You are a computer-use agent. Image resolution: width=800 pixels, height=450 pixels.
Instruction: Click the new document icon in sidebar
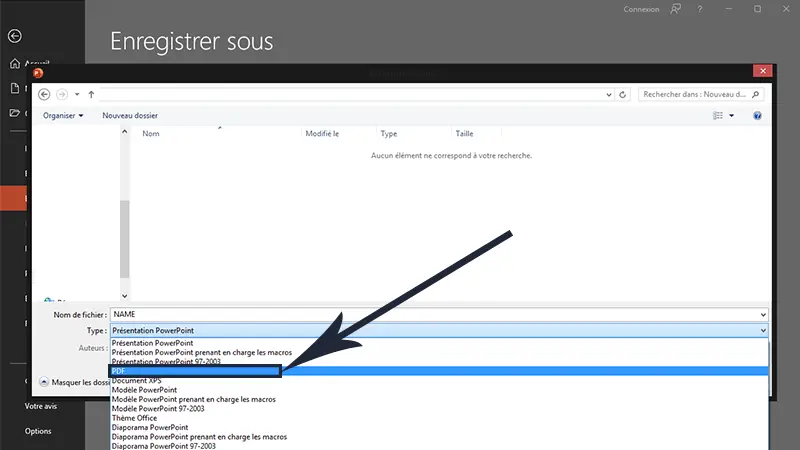[15, 88]
